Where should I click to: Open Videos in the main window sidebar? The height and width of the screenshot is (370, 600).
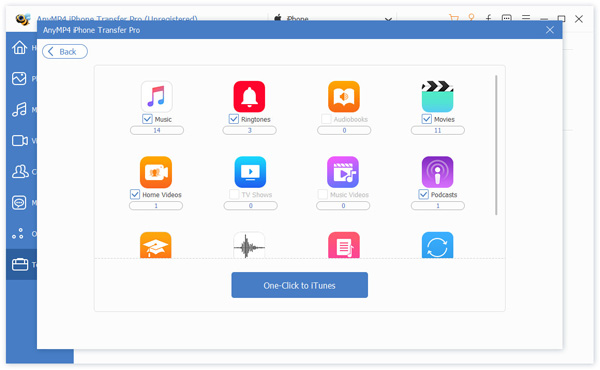coord(22,140)
